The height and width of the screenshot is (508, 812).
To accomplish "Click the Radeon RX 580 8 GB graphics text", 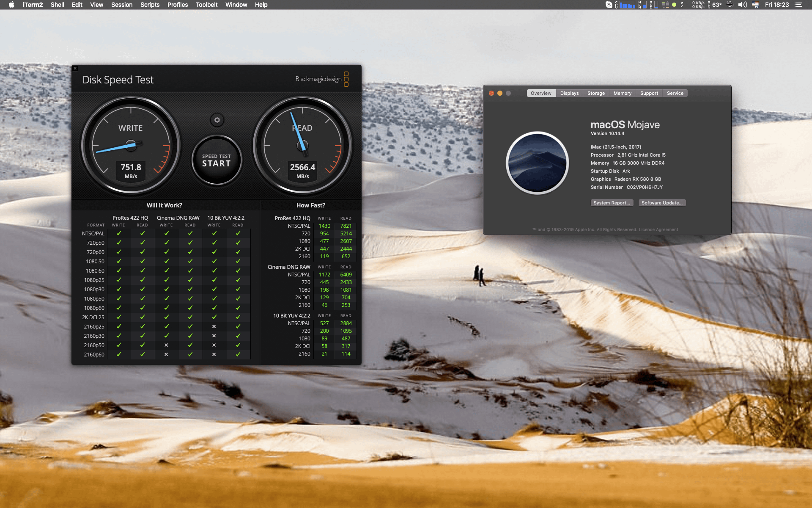I will tap(638, 179).
